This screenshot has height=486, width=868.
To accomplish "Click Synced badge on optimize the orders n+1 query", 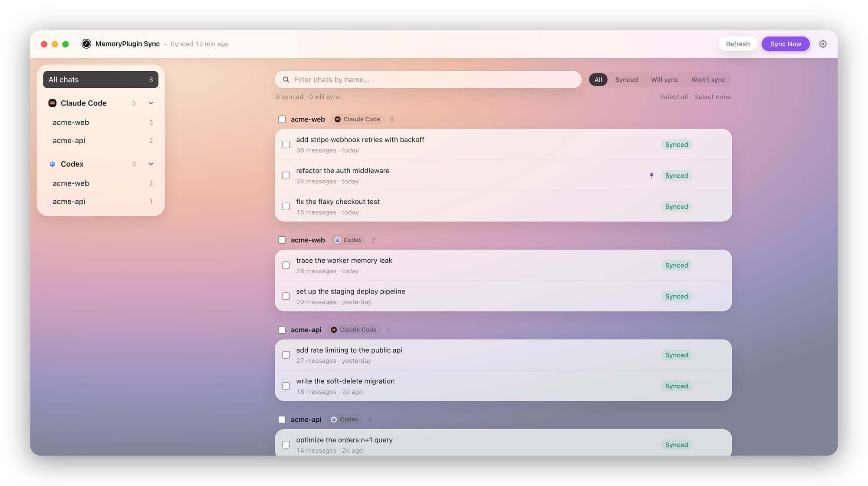I will (676, 445).
